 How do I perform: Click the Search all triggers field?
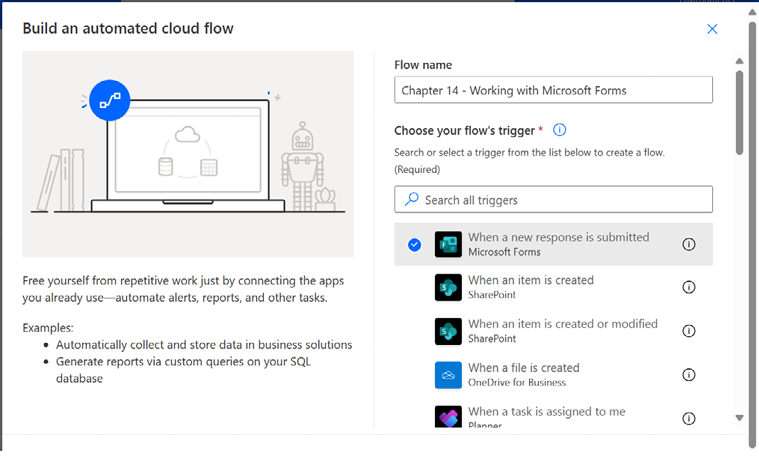[x=553, y=200]
